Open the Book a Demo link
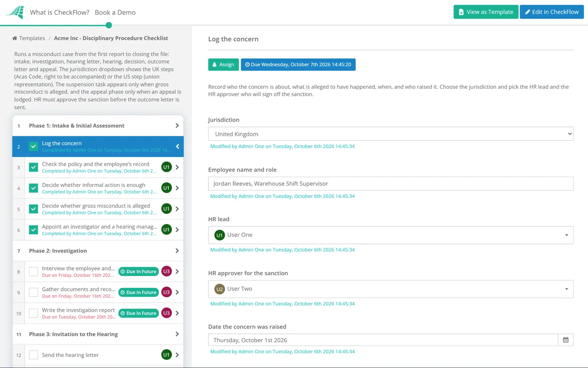588x368 pixels. (x=115, y=12)
